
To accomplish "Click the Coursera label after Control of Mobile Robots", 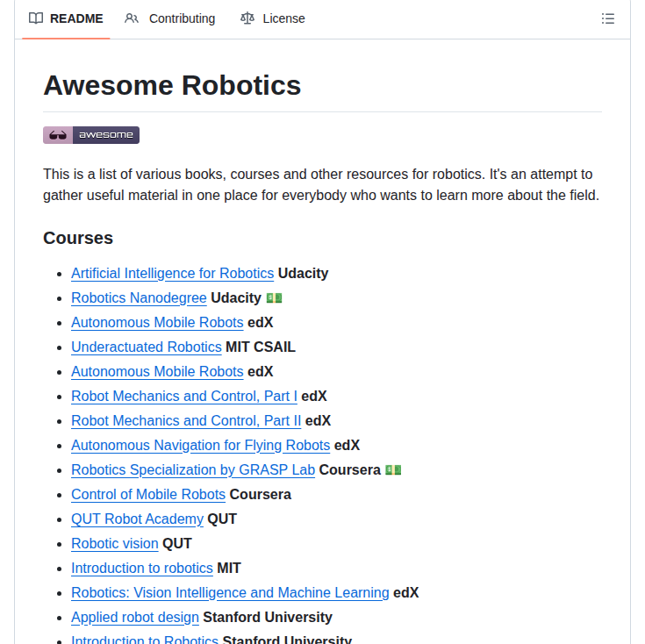I will (260, 494).
